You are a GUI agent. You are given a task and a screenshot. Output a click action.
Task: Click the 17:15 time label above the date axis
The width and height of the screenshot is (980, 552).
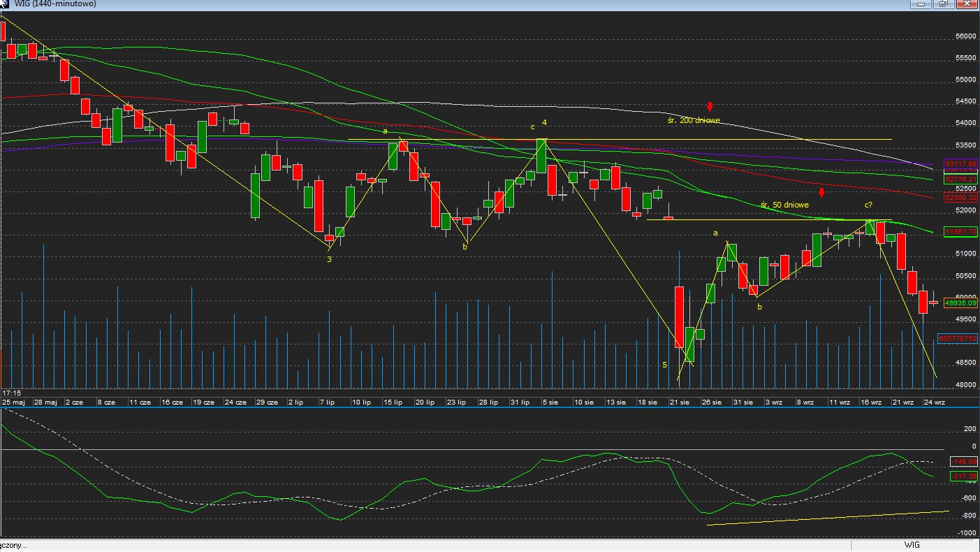[12, 393]
